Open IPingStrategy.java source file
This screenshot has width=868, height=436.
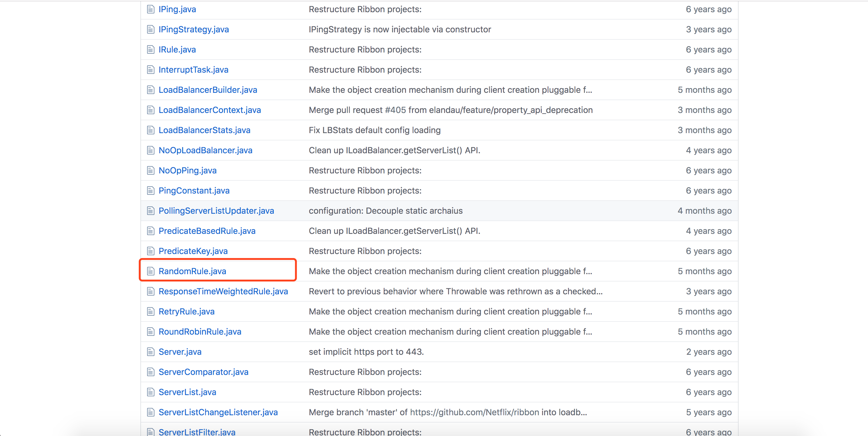pos(194,29)
